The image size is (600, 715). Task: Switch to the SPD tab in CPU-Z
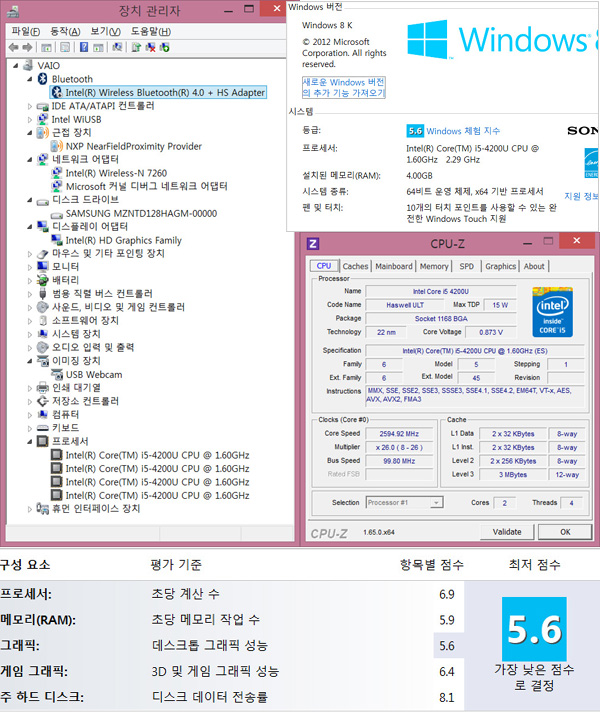[x=466, y=266]
